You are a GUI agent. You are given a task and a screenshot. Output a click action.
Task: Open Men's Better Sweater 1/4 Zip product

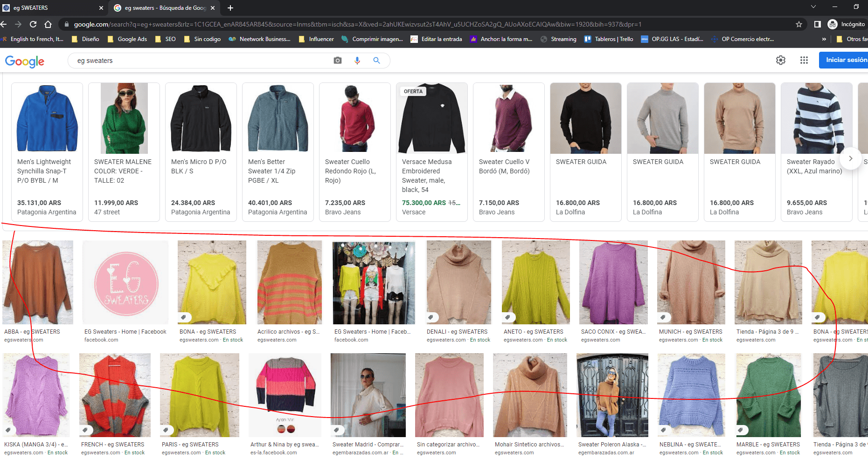pos(278,152)
